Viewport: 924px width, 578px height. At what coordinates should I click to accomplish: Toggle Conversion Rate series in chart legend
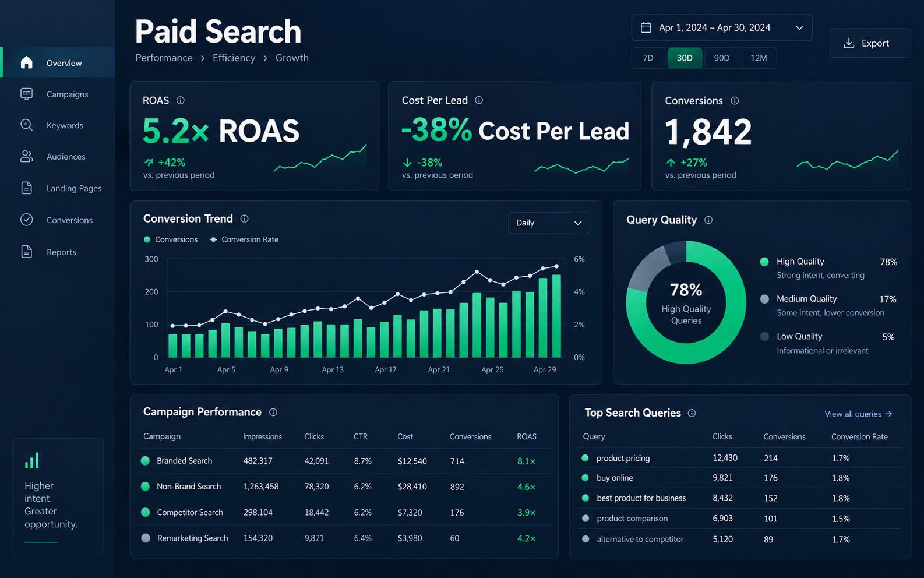pos(244,239)
